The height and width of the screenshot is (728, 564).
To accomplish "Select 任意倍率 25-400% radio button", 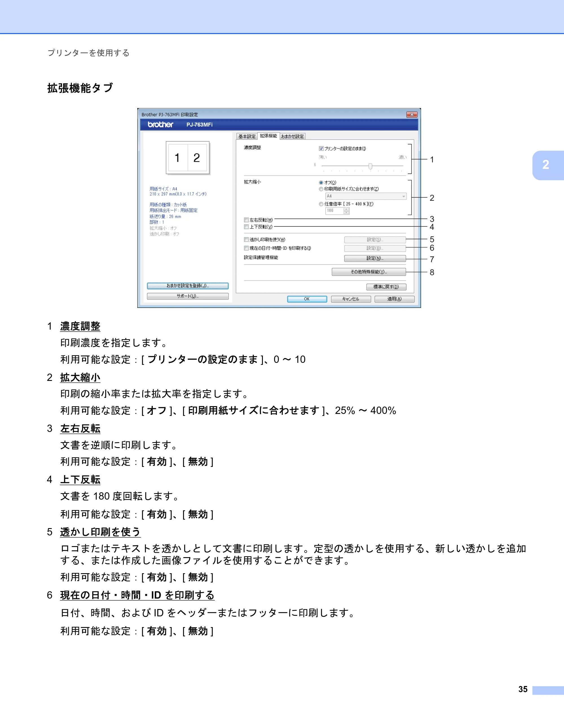I will pos(321,204).
